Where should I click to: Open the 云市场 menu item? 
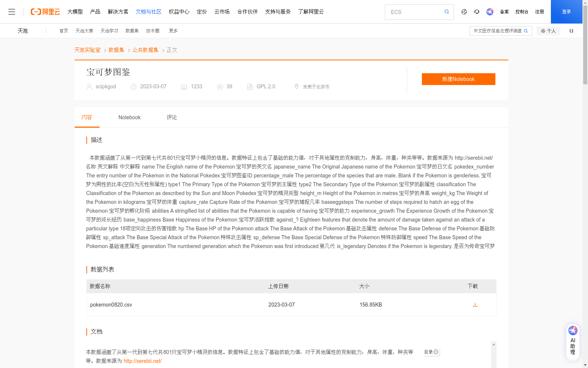click(x=222, y=12)
